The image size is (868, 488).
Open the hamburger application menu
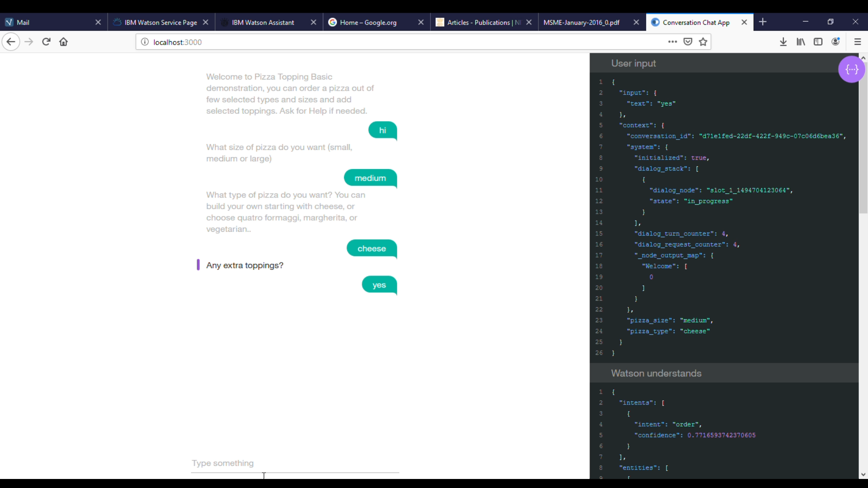858,42
